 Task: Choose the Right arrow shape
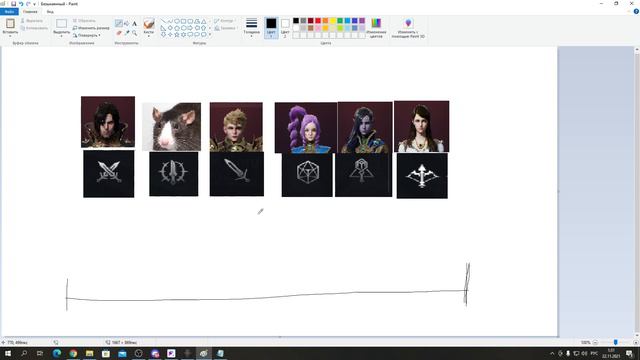click(x=190, y=28)
